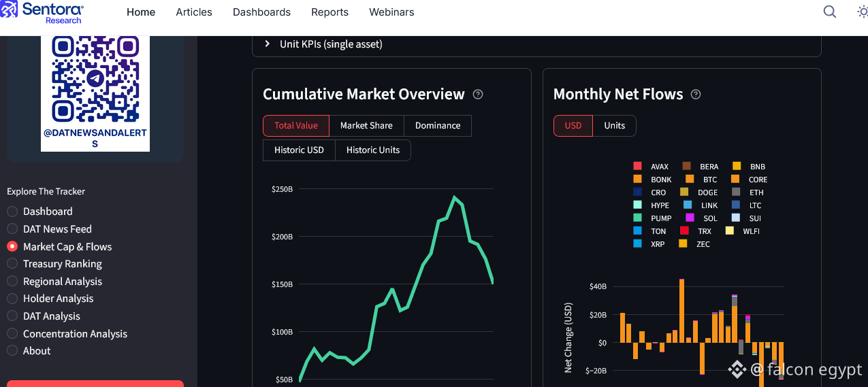Screen dimensions: 868x387
Task: Switch chart to Historic Units tab
Action: tap(372, 150)
